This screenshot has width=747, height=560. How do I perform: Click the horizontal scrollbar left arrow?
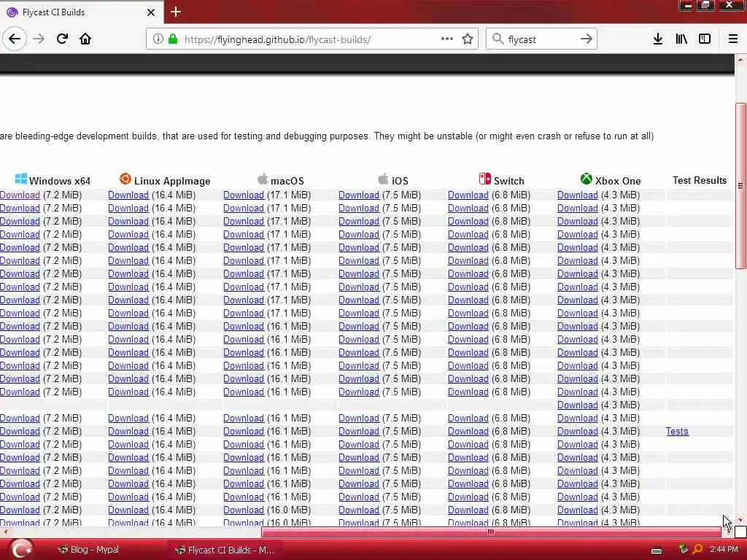point(4,532)
